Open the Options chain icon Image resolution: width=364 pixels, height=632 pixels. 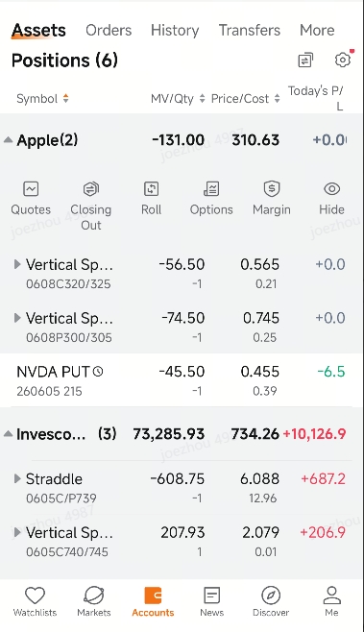pyautogui.click(x=211, y=189)
